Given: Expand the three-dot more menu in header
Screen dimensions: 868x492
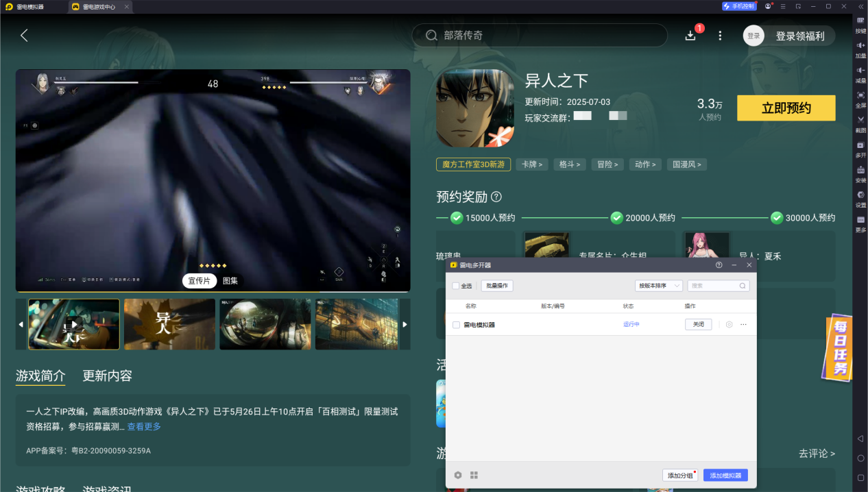Looking at the screenshot, I should click(720, 36).
